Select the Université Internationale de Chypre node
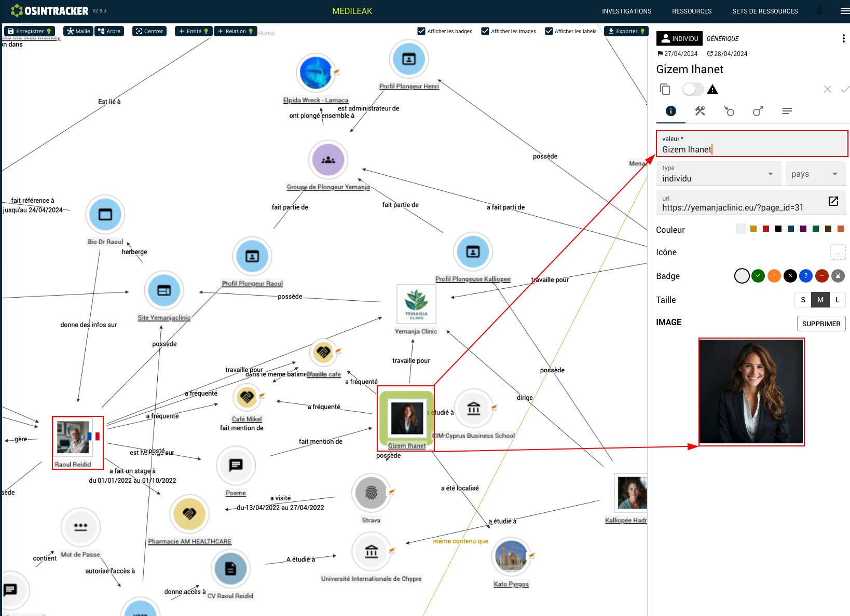This screenshot has width=850, height=616. [371, 551]
